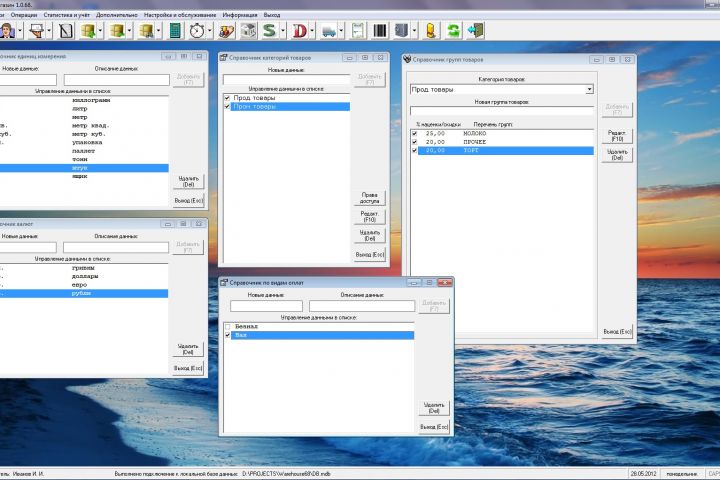This screenshot has height=480, width=720.
Task: Click the green S letter icon
Action: (270, 31)
